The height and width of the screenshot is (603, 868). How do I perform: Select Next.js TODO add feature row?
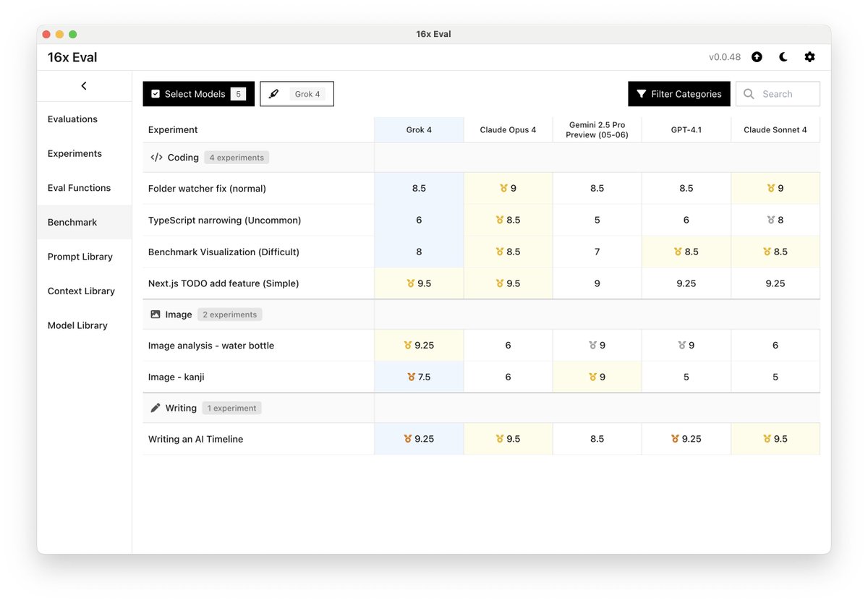coord(481,283)
